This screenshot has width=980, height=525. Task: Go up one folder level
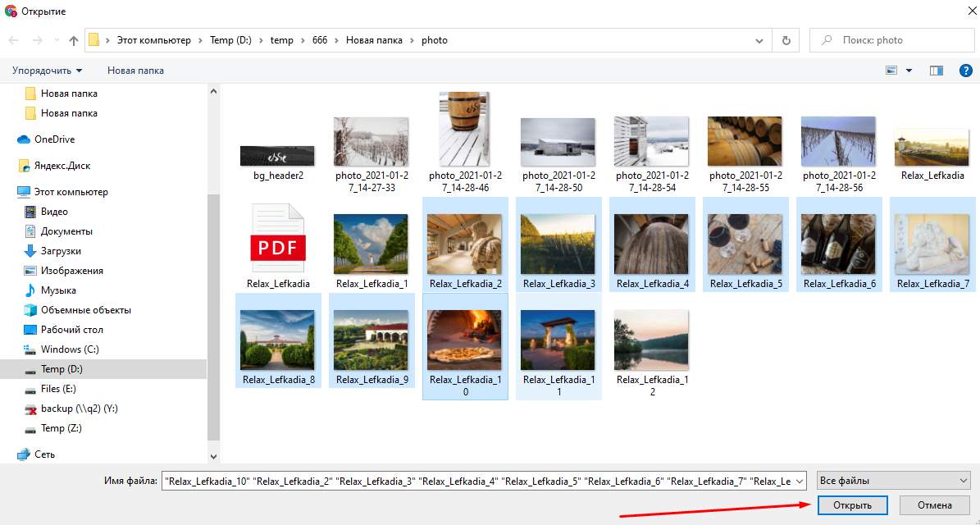pyautogui.click(x=74, y=40)
